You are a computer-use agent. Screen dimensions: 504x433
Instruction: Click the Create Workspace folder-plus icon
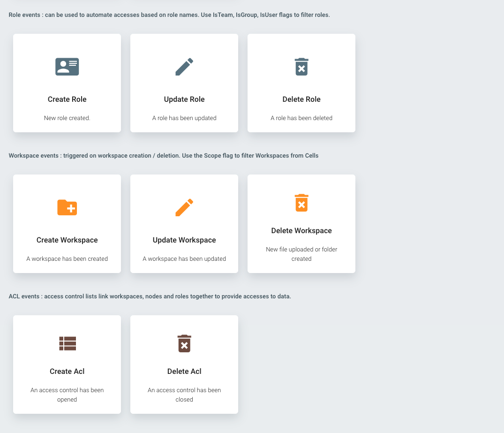(67, 207)
